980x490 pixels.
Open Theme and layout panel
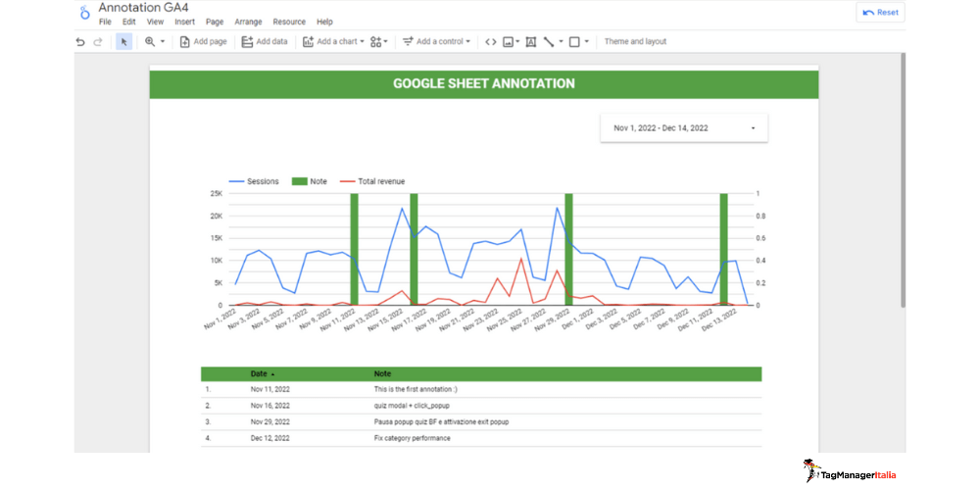point(635,42)
